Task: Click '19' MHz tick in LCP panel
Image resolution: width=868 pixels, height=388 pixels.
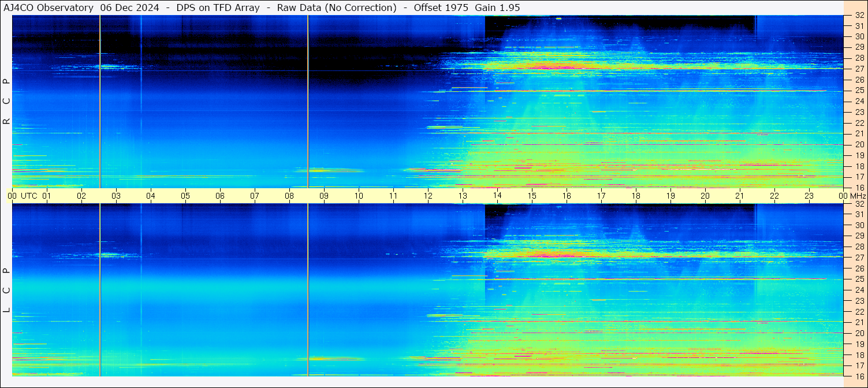Action: tap(859, 344)
